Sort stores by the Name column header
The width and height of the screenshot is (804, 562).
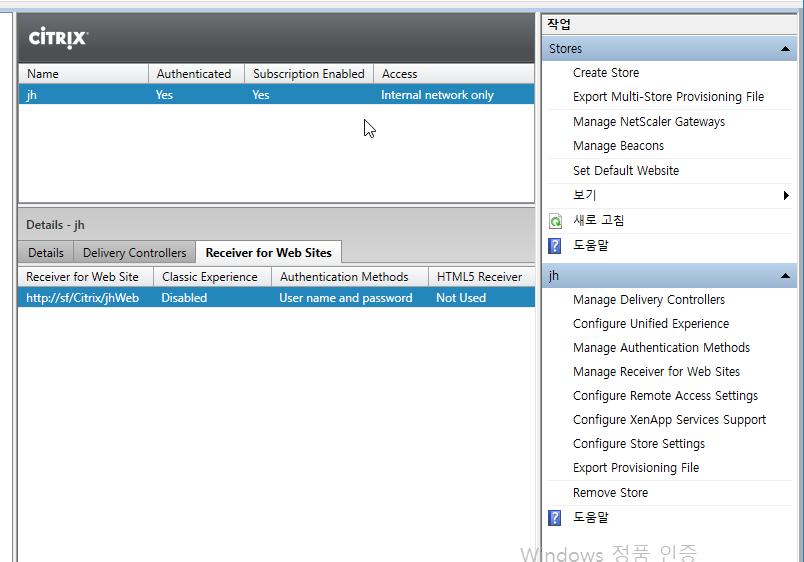(84, 74)
